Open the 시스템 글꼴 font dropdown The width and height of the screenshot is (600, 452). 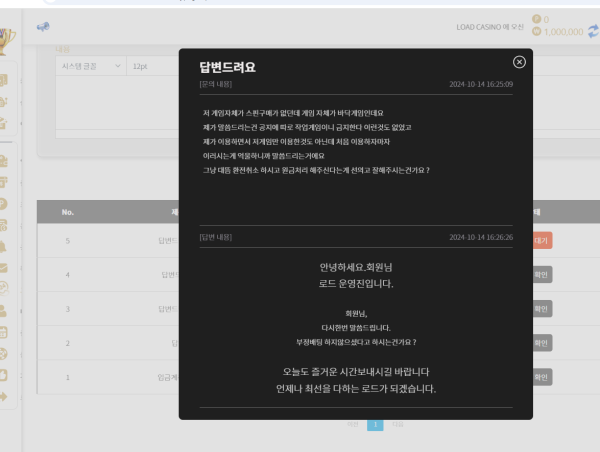click(89, 66)
